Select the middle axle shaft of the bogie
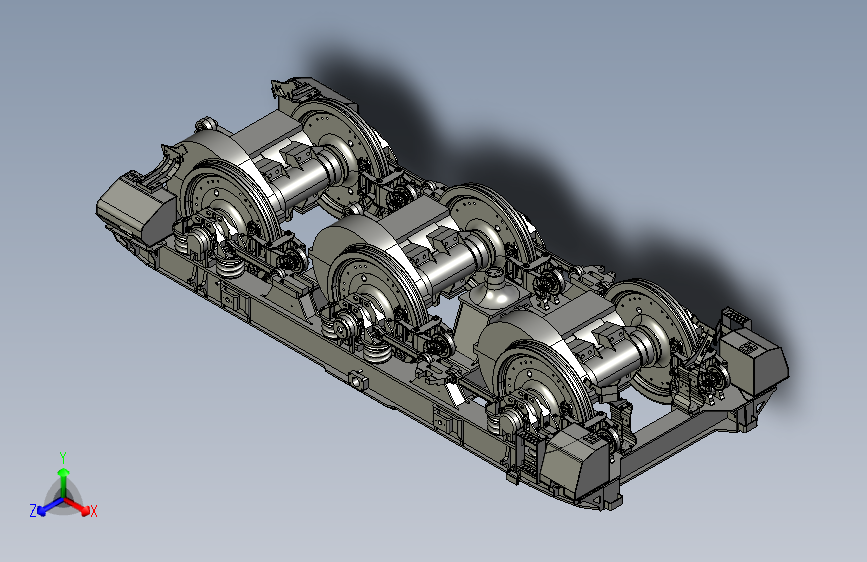This screenshot has width=867, height=562. (453, 266)
